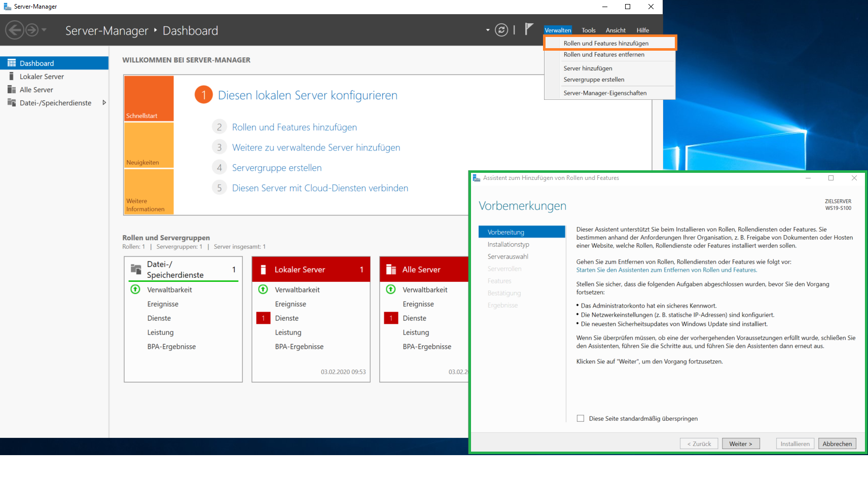Click Abbrechen to cancel the wizard
Viewport: 868px width, 482px height.
tap(837, 443)
